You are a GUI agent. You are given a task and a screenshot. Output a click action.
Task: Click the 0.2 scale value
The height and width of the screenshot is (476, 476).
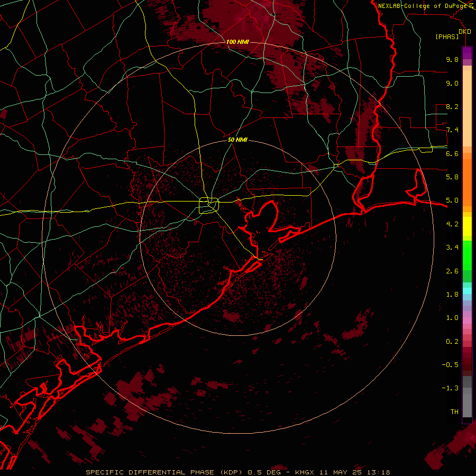pyautogui.click(x=452, y=342)
